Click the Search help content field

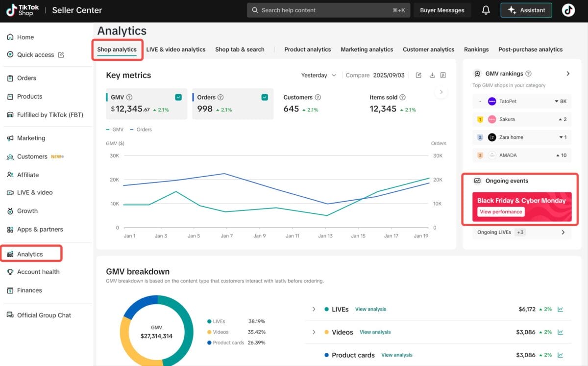click(x=328, y=10)
